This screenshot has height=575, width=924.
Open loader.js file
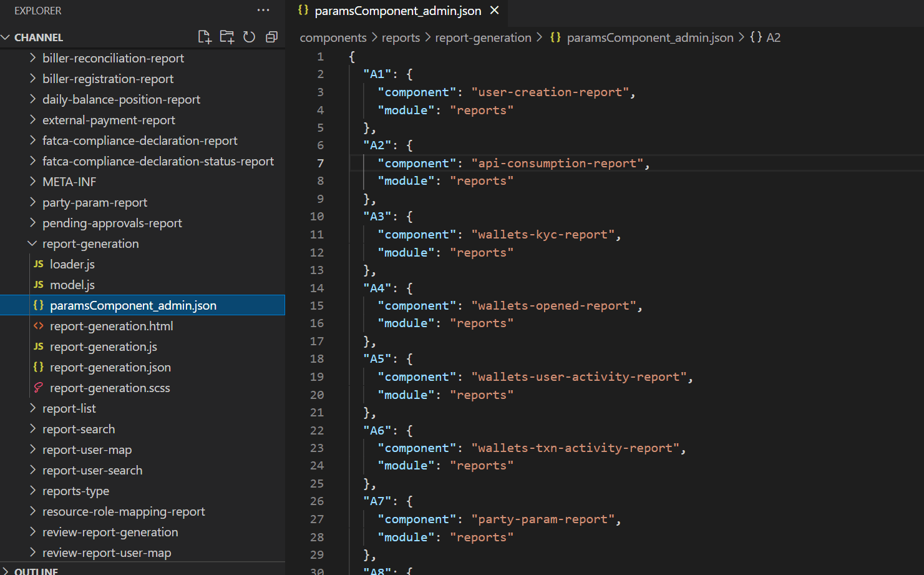[x=72, y=264]
